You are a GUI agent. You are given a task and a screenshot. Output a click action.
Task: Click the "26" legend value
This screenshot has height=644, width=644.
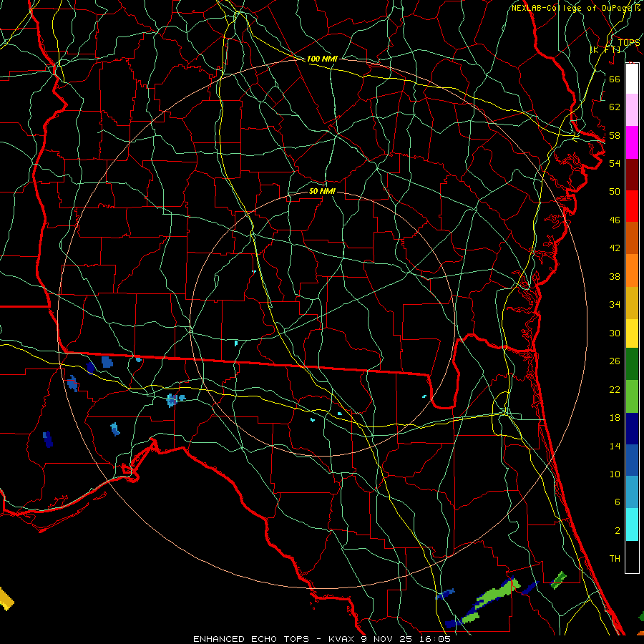[x=615, y=361]
